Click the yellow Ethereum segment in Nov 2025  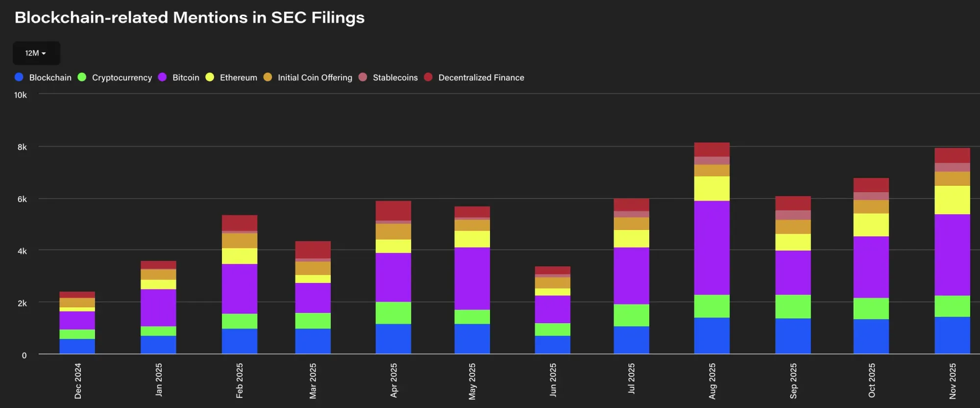point(952,200)
